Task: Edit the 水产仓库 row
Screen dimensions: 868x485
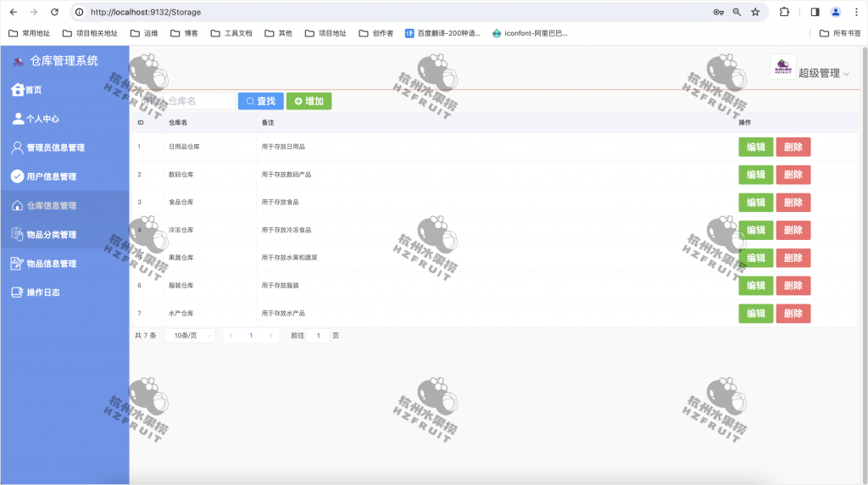Action: 755,314
